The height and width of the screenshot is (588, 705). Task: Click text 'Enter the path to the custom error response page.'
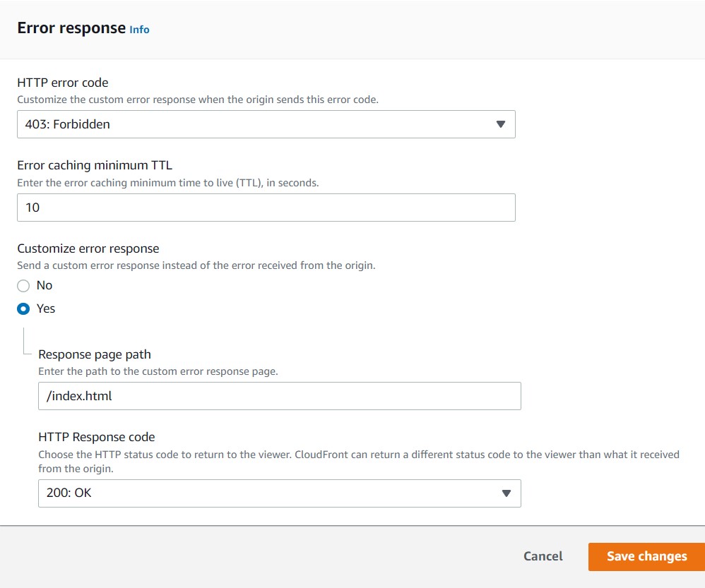click(x=158, y=371)
